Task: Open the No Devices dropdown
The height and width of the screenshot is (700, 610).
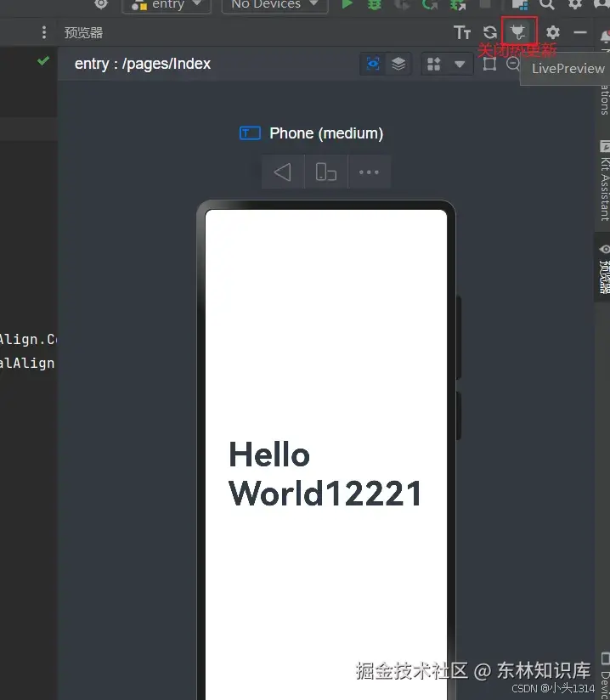Action: 274,4
